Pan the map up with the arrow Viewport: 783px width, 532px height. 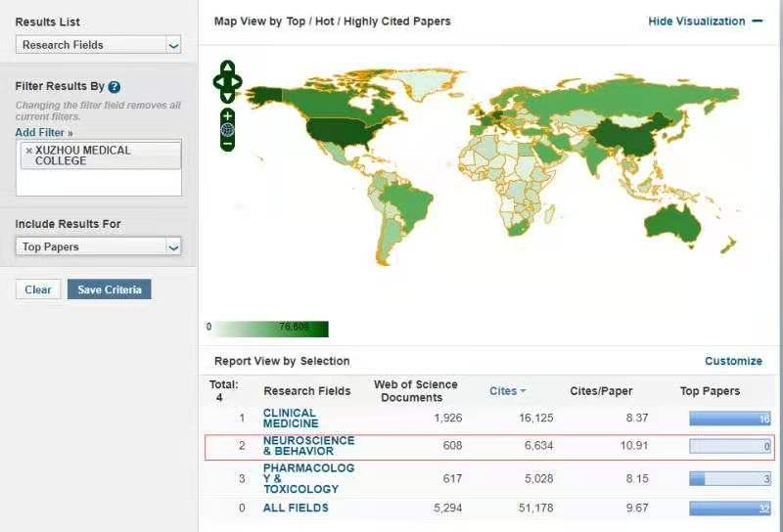[x=227, y=67]
